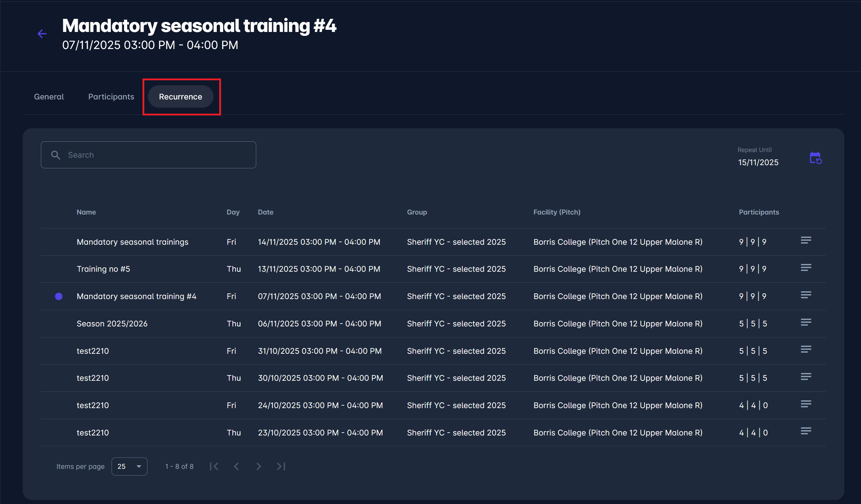Click the Date column header
This screenshot has height=504, width=861.
[x=265, y=212]
